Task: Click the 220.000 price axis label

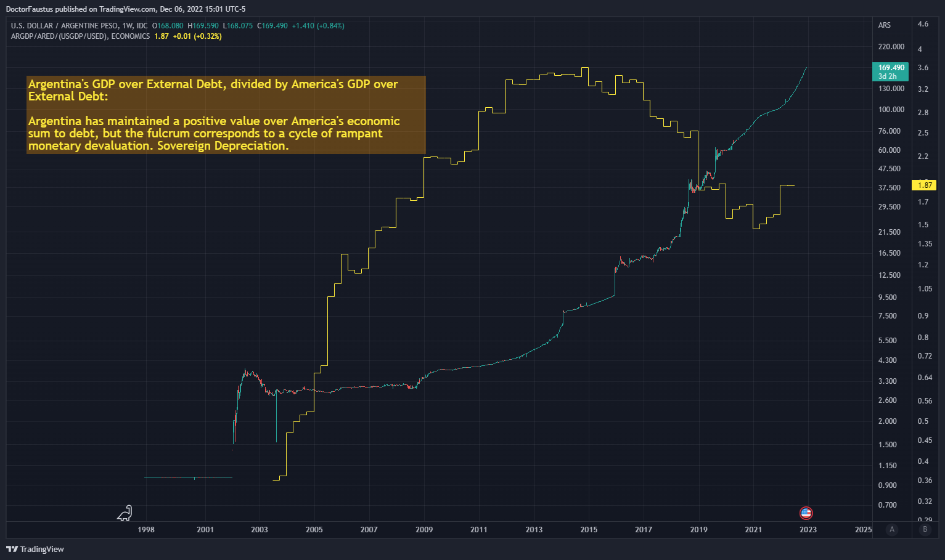Action: point(891,47)
